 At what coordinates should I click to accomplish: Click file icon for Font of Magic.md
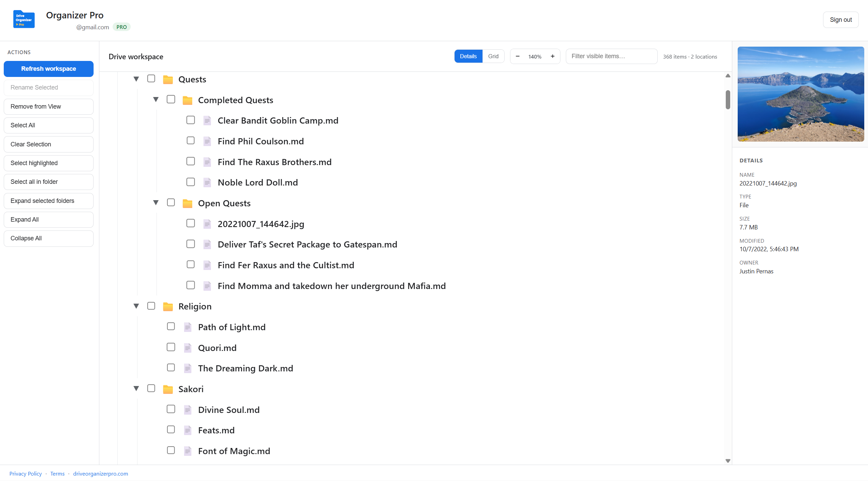point(187,451)
